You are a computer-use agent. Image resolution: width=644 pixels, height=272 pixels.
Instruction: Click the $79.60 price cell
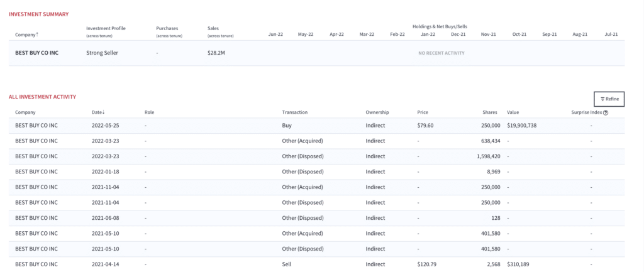[x=425, y=126]
